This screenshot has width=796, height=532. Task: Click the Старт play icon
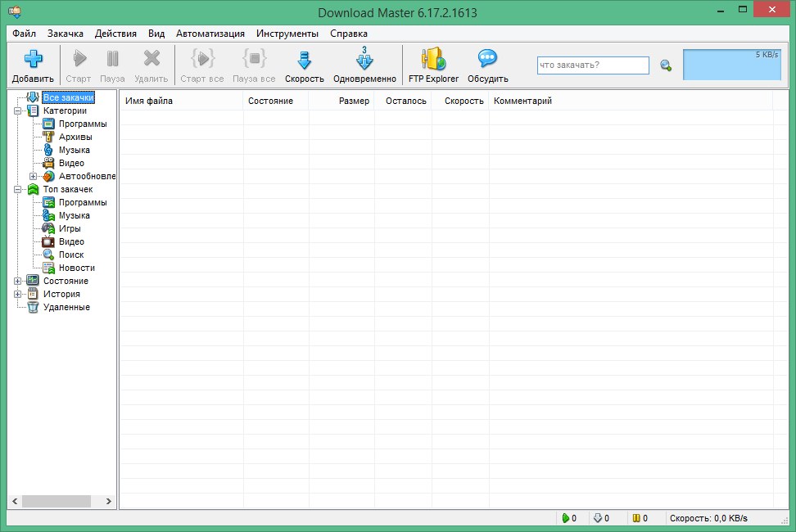click(x=79, y=58)
